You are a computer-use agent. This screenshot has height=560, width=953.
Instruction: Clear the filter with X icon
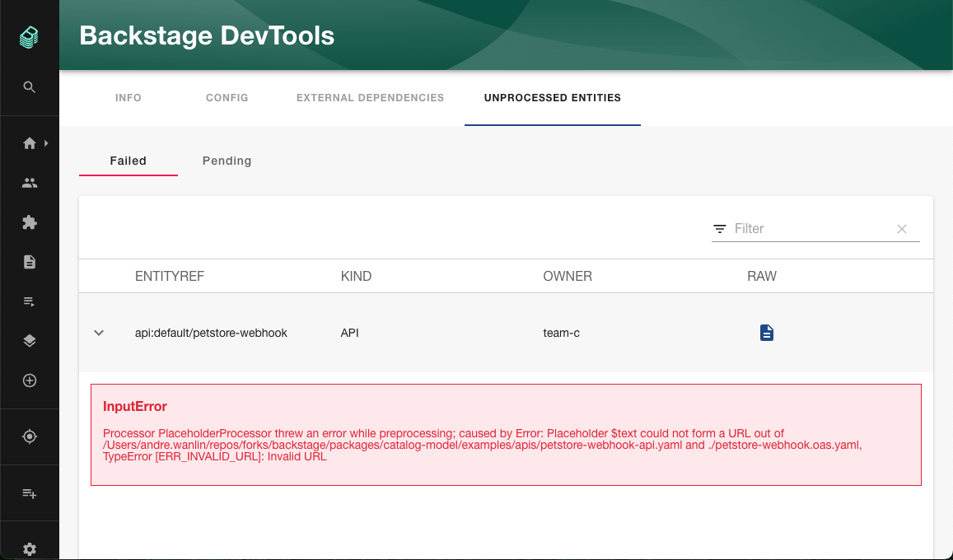(x=902, y=229)
